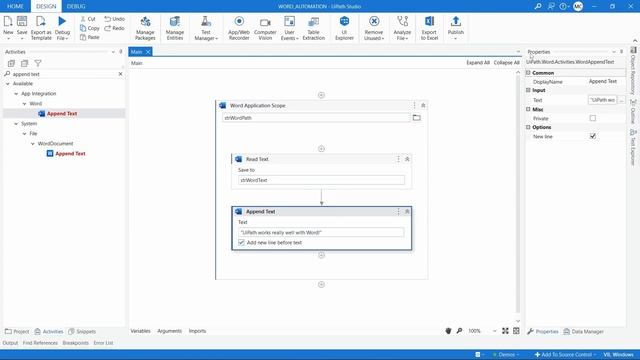
Task: Toggle New line checkbox in Properties
Action: (x=593, y=136)
